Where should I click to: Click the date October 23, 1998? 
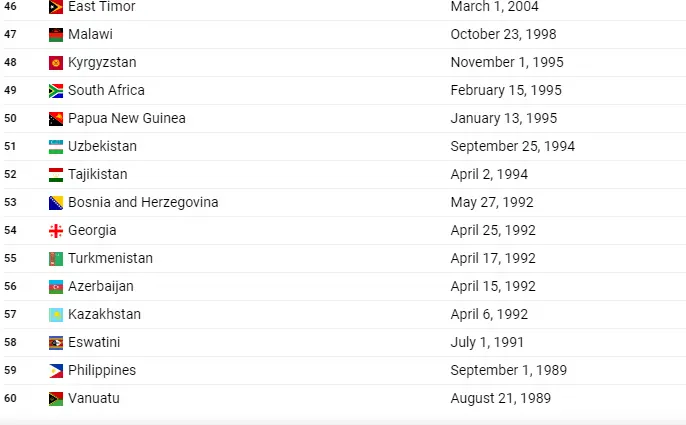point(504,34)
